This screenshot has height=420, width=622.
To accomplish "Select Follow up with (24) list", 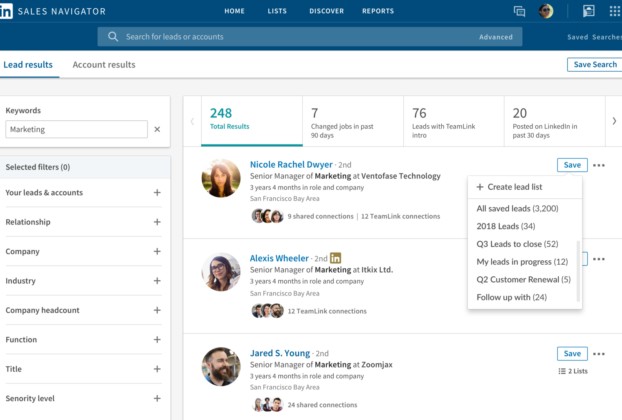I will [x=511, y=297].
